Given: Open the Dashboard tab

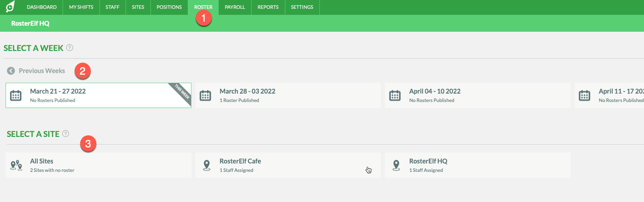Looking at the screenshot, I should coord(42,7).
